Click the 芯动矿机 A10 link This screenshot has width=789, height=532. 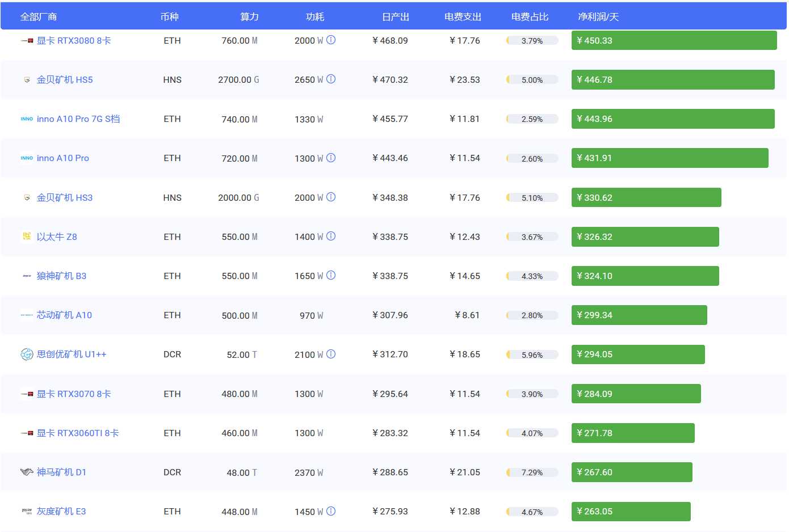(x=64, y=315)
